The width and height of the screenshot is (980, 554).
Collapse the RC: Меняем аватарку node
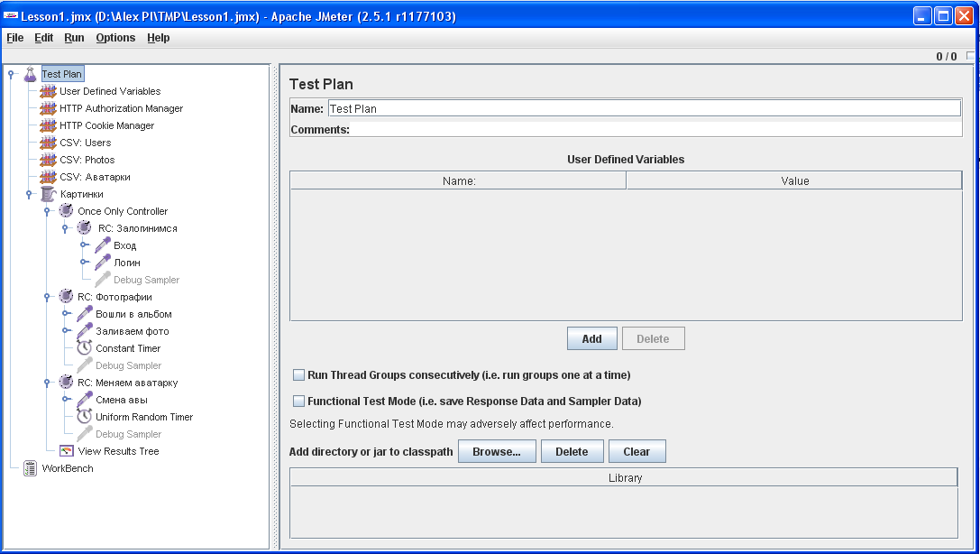47,383
